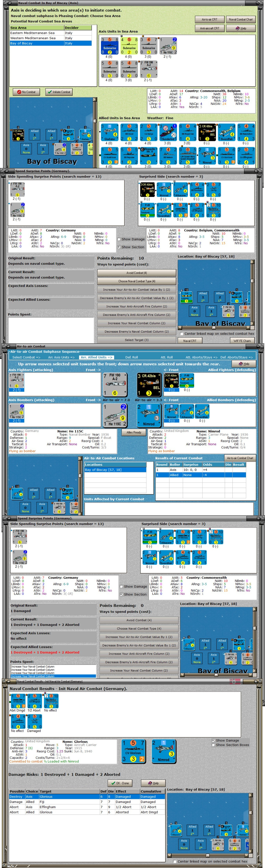Click the No Combat button
This screenshot has width=265, height=868.
[x=26, y=92]
